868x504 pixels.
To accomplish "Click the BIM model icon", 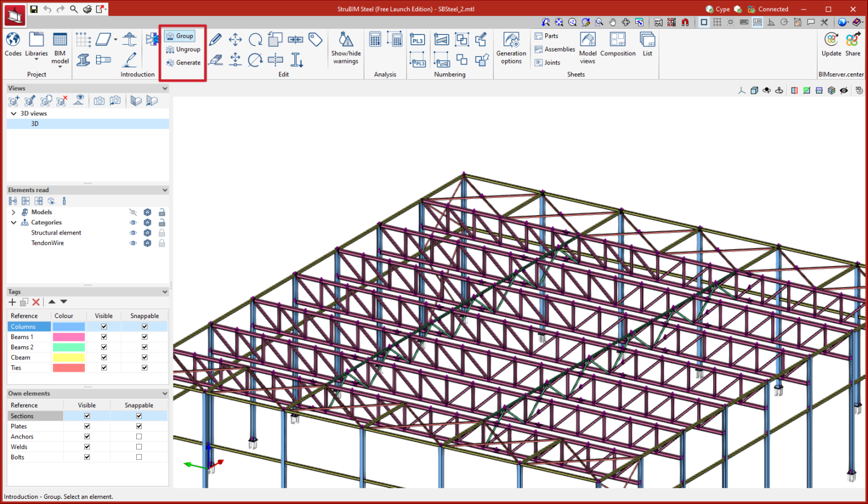I will click(60, 40).
